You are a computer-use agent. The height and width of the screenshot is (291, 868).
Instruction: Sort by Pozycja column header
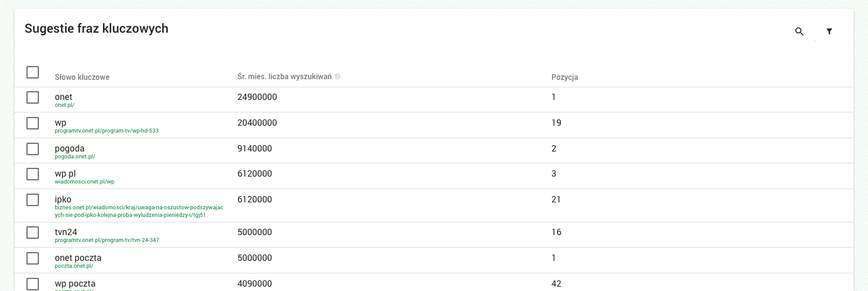pos(565,77)
